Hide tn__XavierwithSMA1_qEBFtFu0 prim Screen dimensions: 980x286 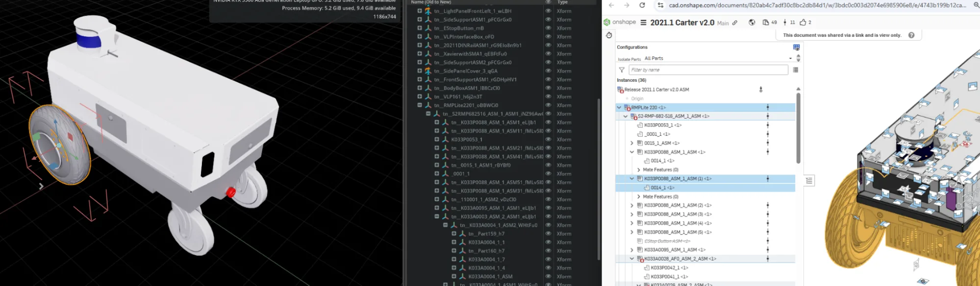tap(548, 54)
